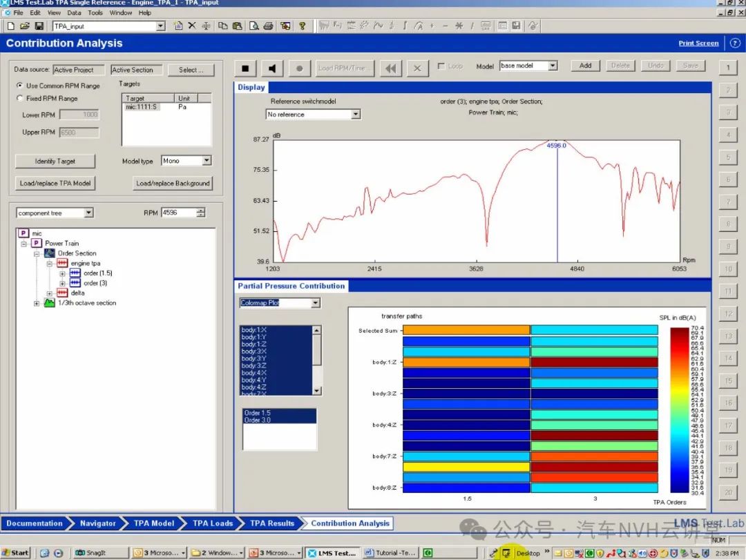Switch to the TPA Results tab
This screenshot has width=746, height=560.
(x=271, y=523)
